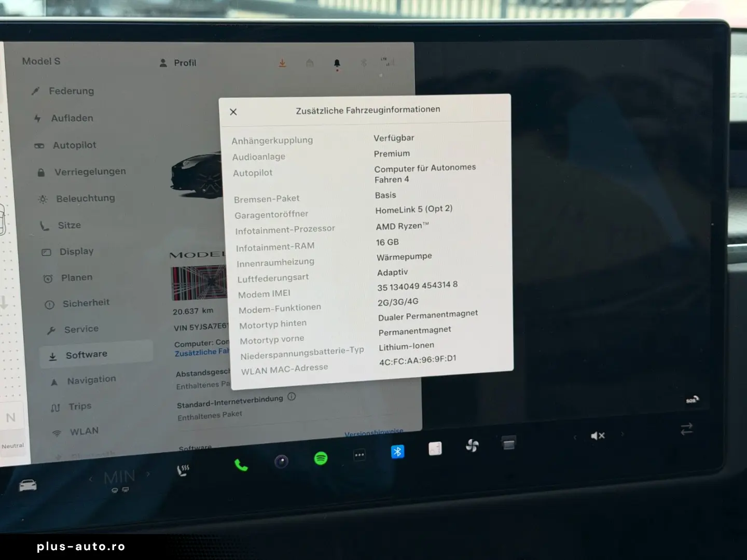Open the green Phone app

tap(241, 465)
